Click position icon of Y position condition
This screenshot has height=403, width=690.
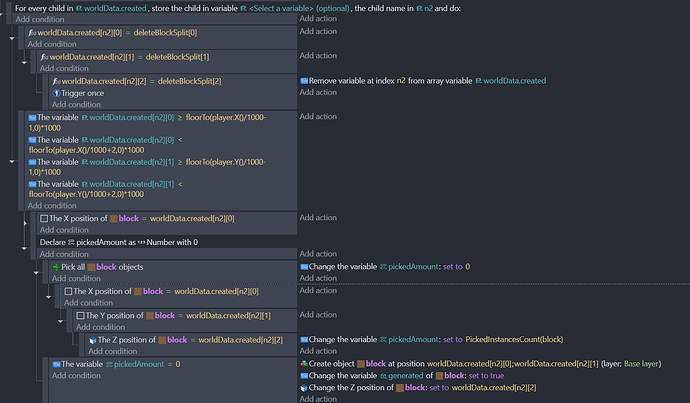80,315
